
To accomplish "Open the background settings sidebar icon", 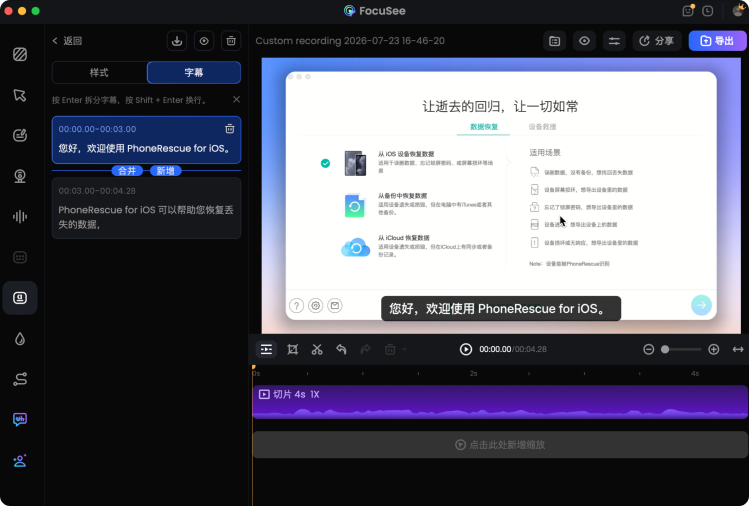I will pos(20,54).
